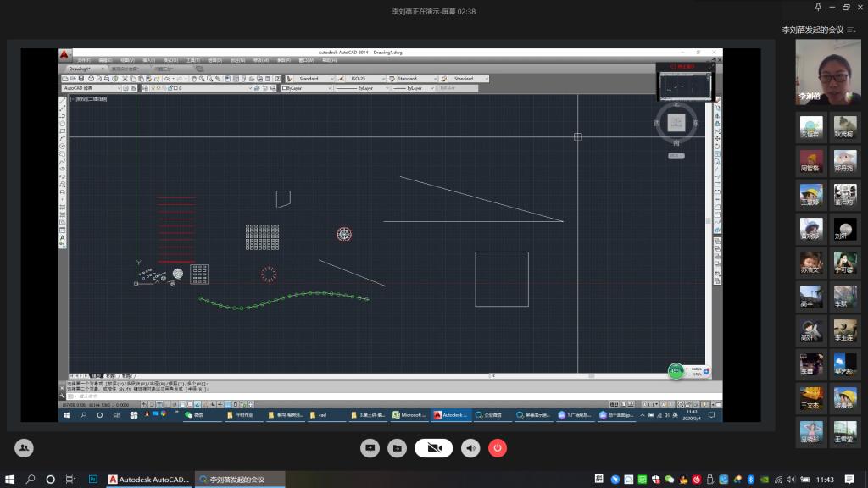Click the AutoCAD application logo button

click(64, 54)
